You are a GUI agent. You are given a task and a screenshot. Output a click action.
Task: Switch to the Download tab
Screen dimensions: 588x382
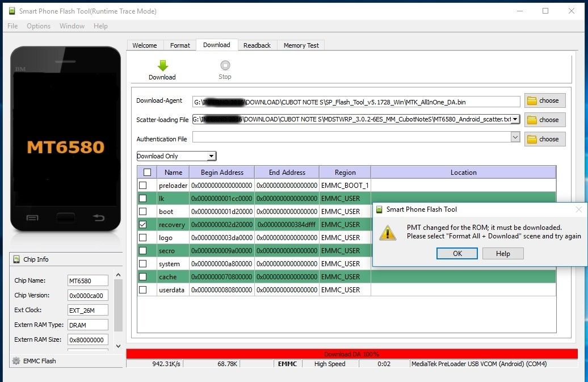(x=217, y=45)
